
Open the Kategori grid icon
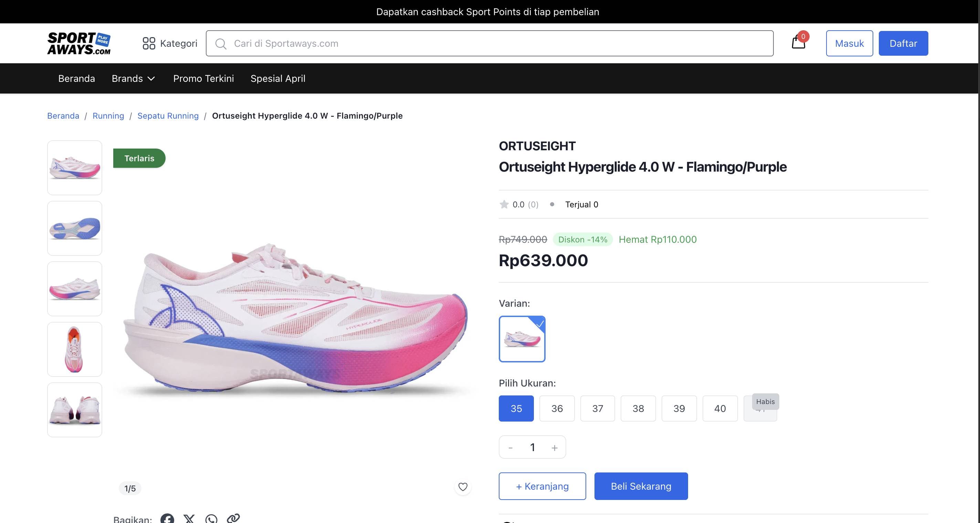(x=149, y=43)
